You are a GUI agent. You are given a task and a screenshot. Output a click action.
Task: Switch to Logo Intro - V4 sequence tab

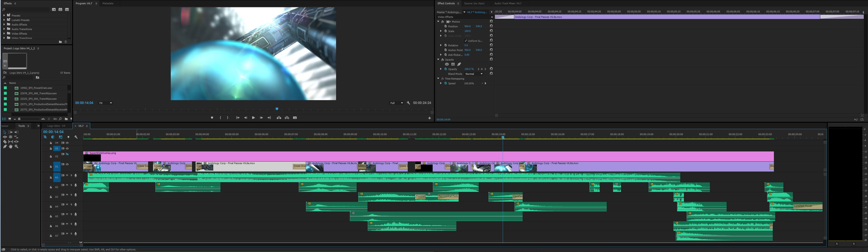coord(56,126)
